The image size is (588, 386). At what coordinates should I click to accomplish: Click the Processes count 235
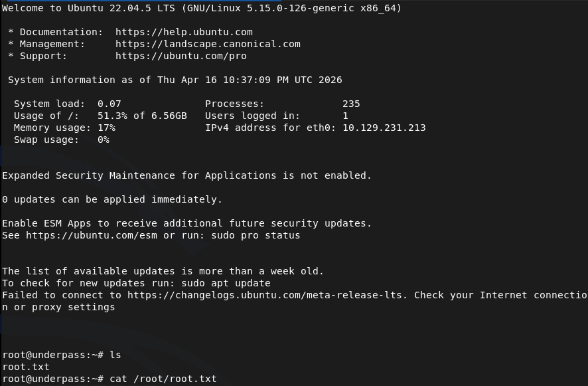351,104
